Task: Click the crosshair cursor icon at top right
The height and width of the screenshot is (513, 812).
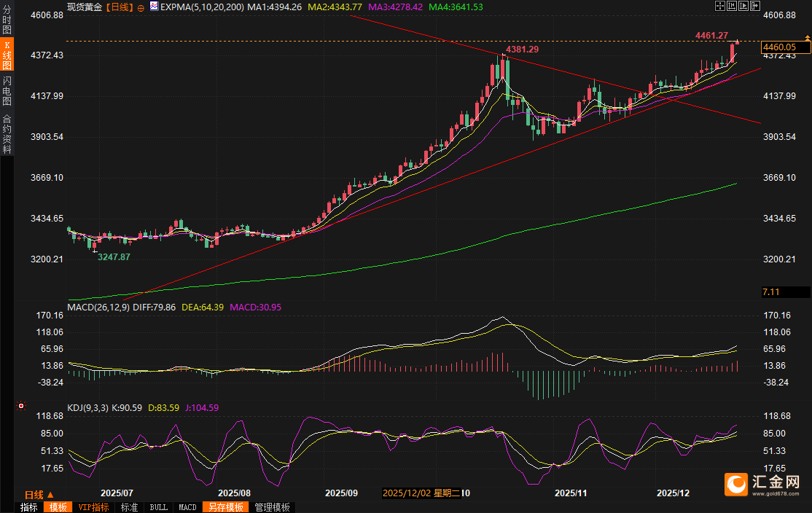Action: point(719,6)
